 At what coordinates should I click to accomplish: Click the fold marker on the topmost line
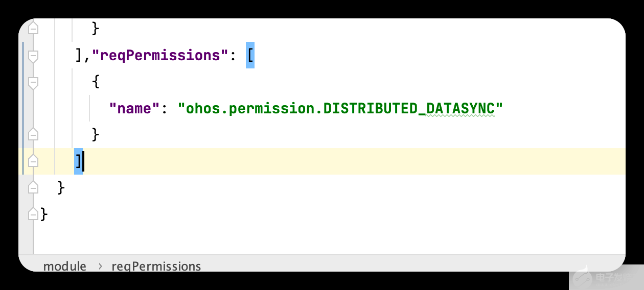click(x=33, y=29)
